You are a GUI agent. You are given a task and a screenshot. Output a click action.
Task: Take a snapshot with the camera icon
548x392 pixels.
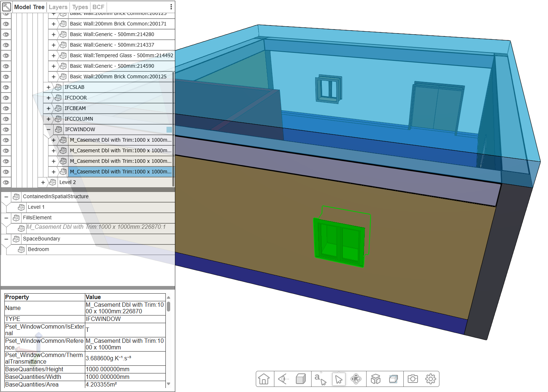pyautogui.click(x=413, y=379)
